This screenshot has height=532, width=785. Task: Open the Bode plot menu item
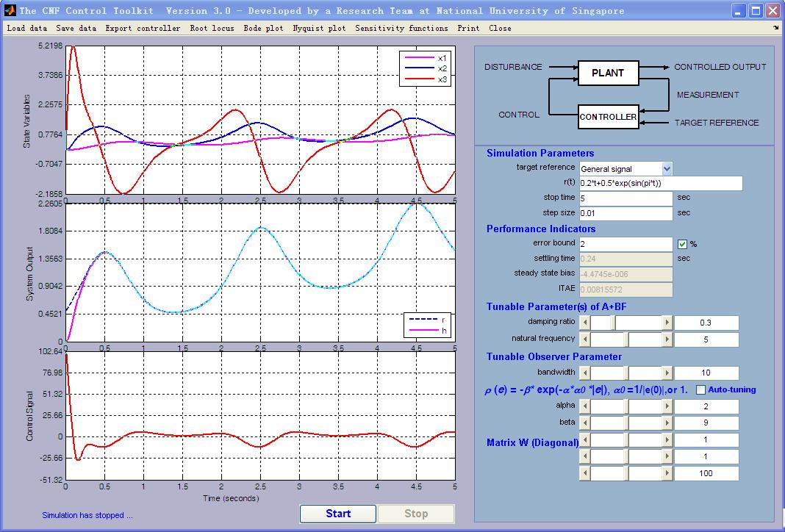[263, 29]
